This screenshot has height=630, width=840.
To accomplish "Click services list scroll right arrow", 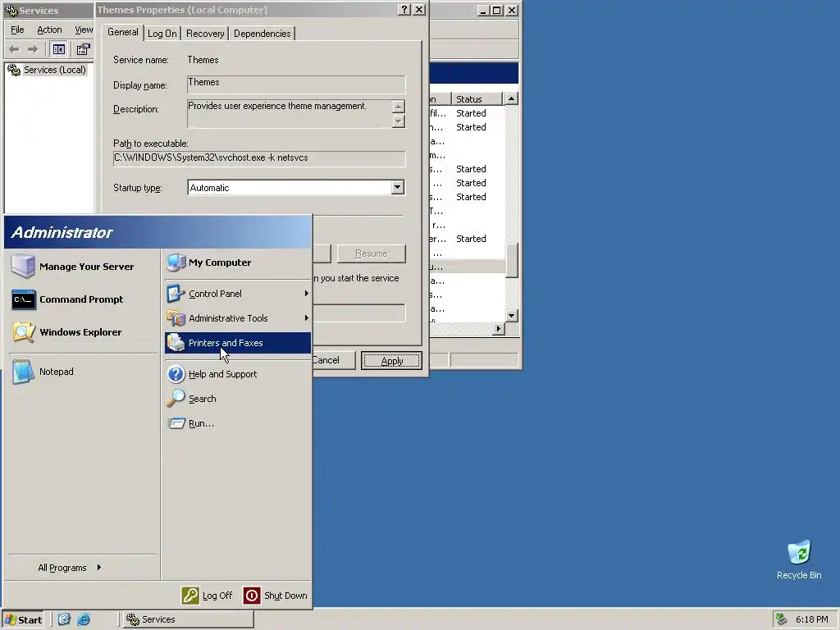I will 499,328.
